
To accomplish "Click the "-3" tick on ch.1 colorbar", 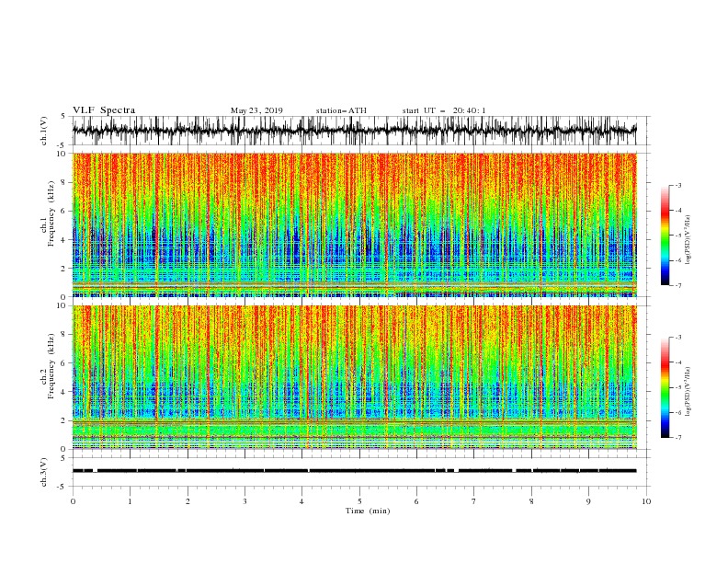I will [x=677, y=185].
